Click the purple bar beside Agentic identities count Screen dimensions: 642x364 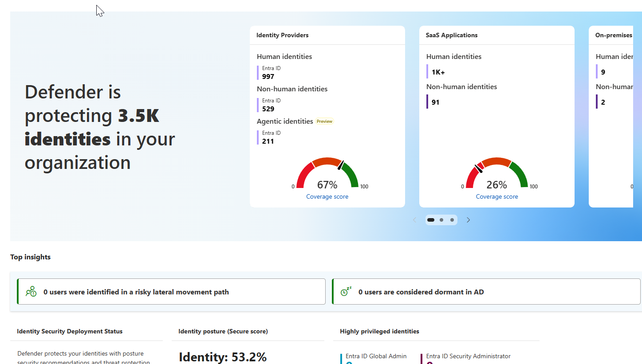pyautogui.click(x=258, y=137)
